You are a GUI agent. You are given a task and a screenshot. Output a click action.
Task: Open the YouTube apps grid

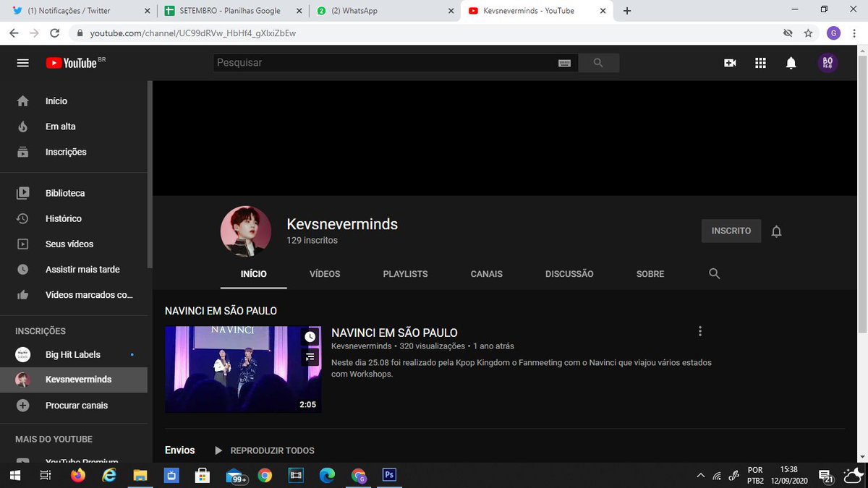(760, 63)
